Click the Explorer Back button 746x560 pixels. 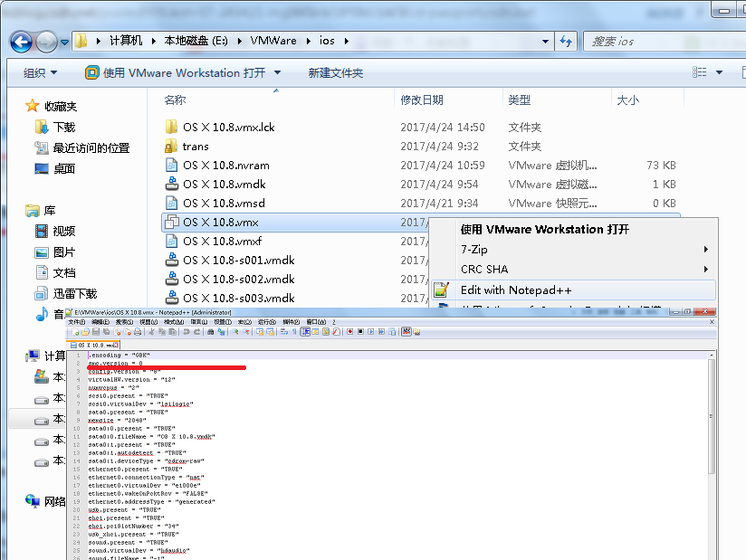21,42
